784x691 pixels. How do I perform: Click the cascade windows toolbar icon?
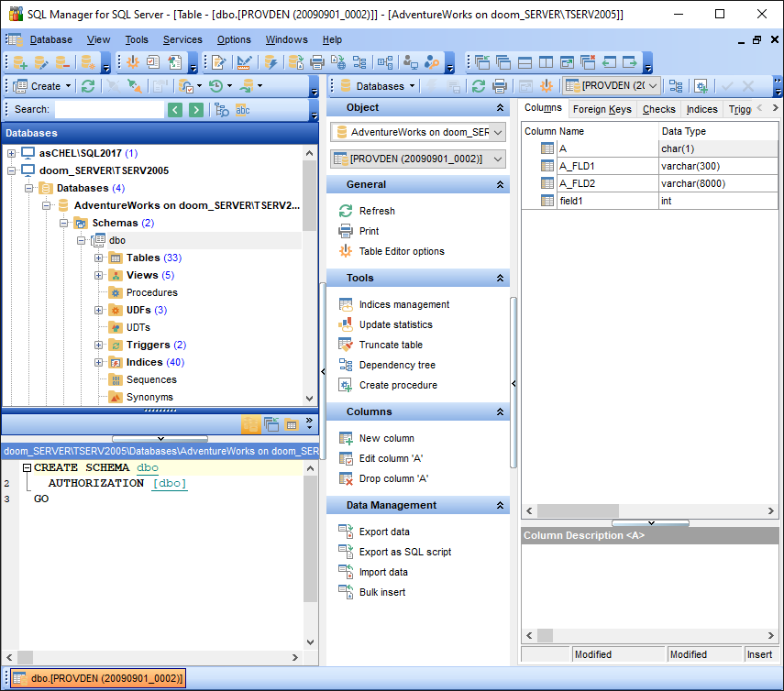click(x=503, y=62)
